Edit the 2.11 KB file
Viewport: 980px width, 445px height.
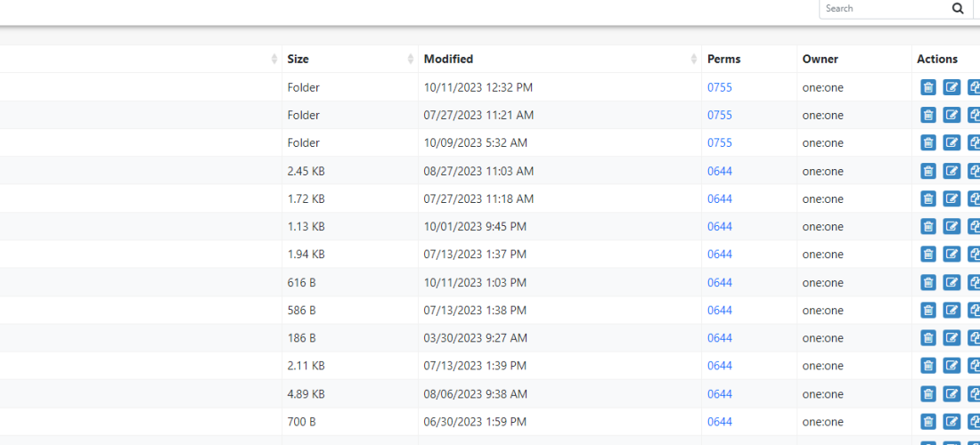point(951,365)
